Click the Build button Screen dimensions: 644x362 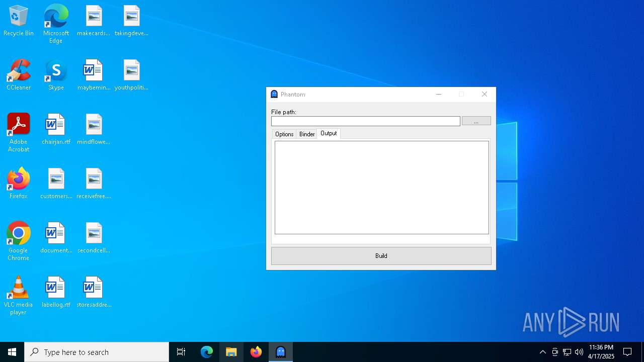tap(381, 256)
